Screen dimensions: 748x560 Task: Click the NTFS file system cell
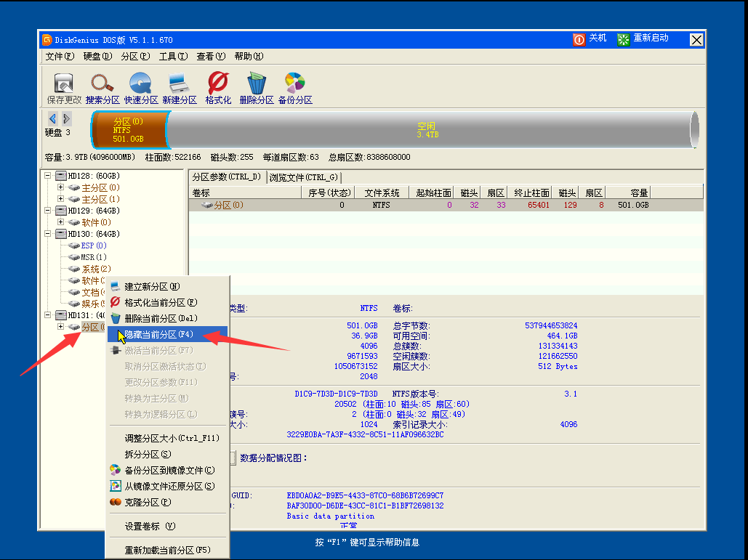pos(381,205)
